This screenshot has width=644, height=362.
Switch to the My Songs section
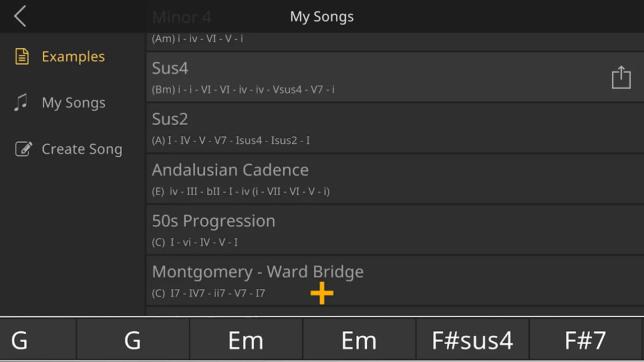[x=73, y=103]
